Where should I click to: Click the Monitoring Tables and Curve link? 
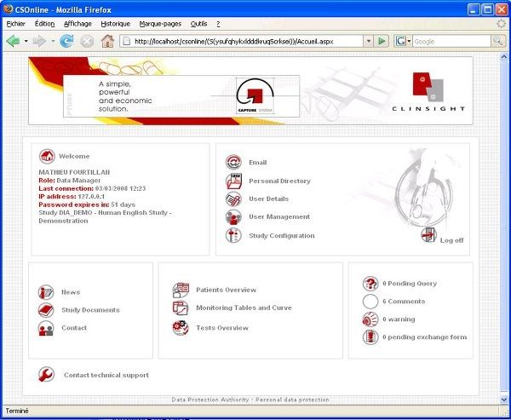(x=244, y=308)
